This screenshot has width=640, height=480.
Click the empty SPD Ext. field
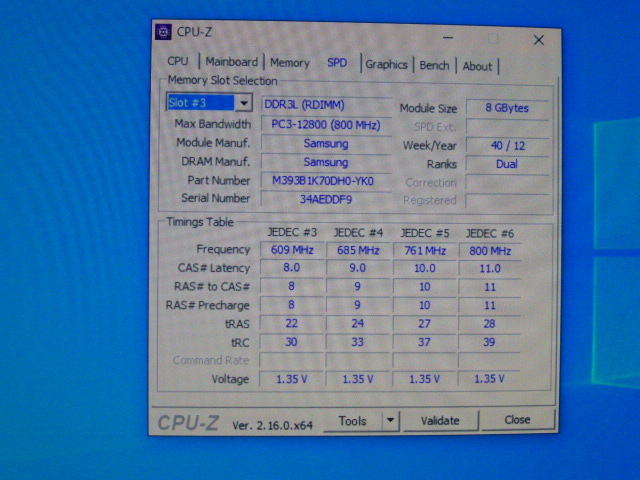tap(507, 127)
